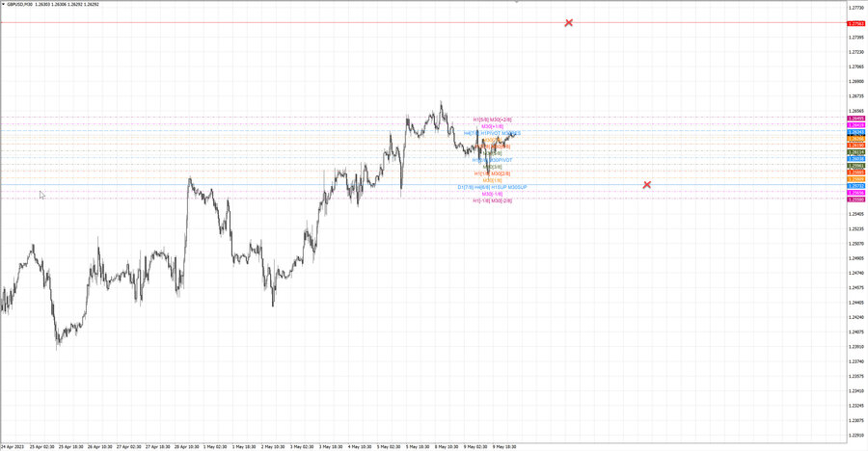868x451 pixels.
Task: Click the 2 May 10:30 time label
Action: click(273, 446)
